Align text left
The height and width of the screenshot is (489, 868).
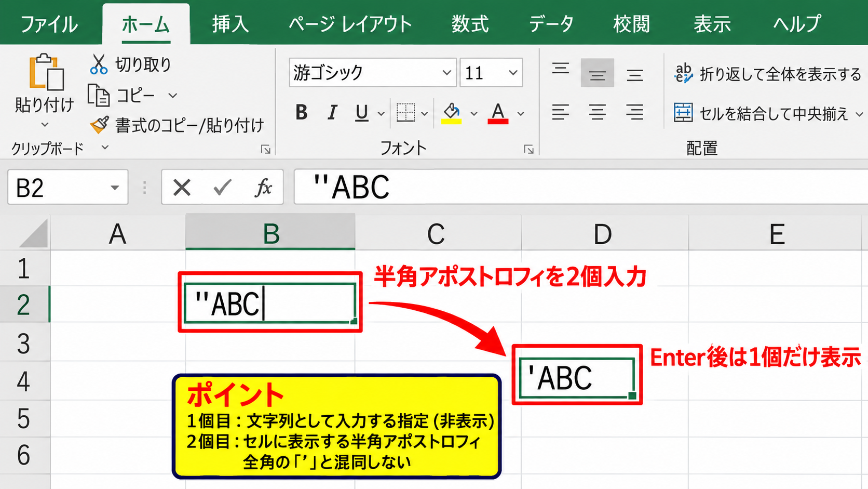coord(561,112)
